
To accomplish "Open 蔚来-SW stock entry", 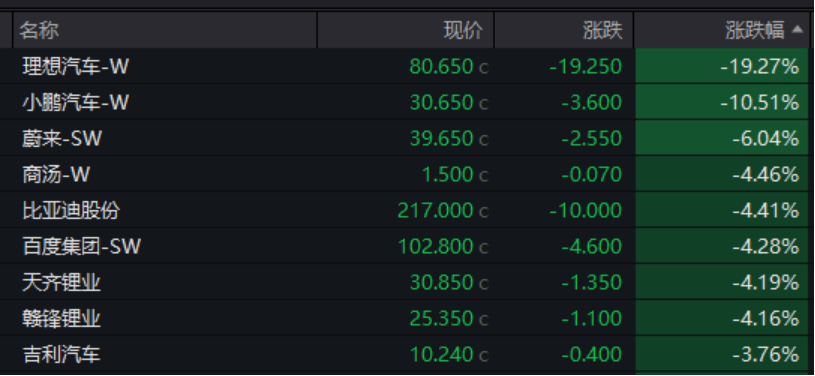I will pyautogui.click(x=406, y=138).
